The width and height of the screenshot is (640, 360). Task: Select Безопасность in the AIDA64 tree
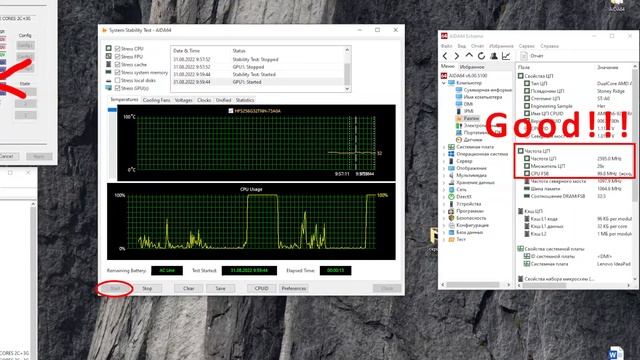click(x=468, y=218)
